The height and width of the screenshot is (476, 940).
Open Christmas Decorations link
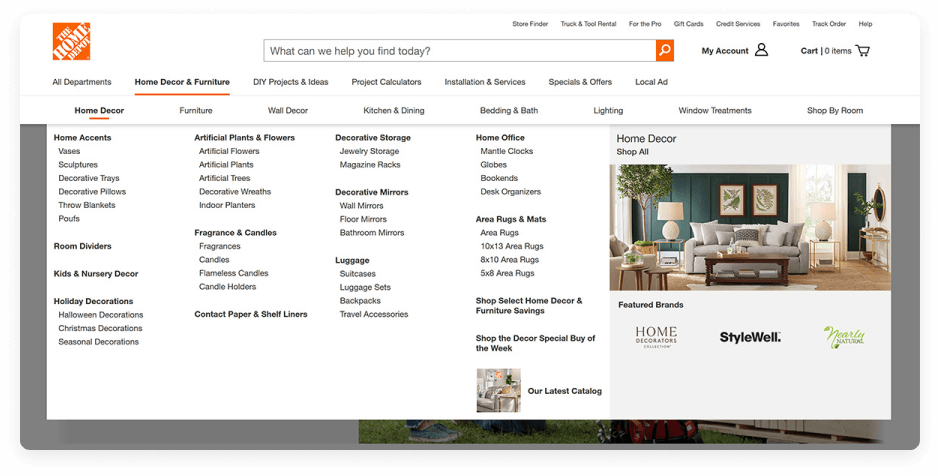(100, 329)
